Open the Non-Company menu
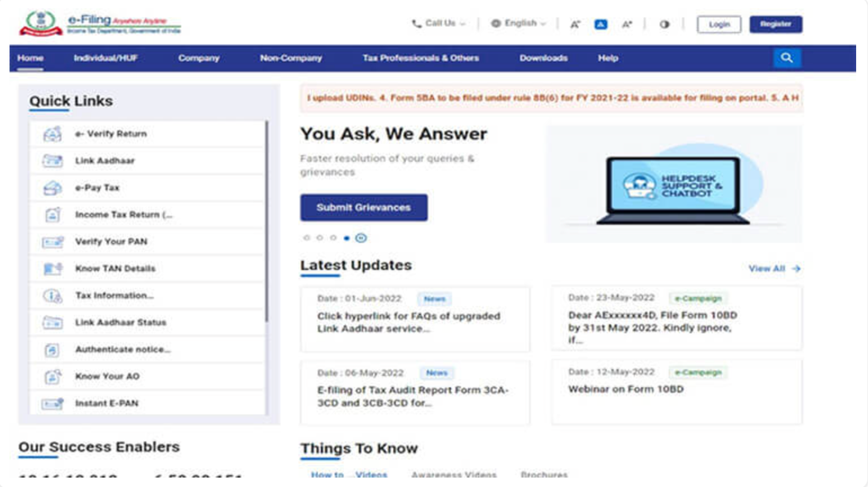The height and width of the screenshot is (487, 868). (x=291, y=58)
